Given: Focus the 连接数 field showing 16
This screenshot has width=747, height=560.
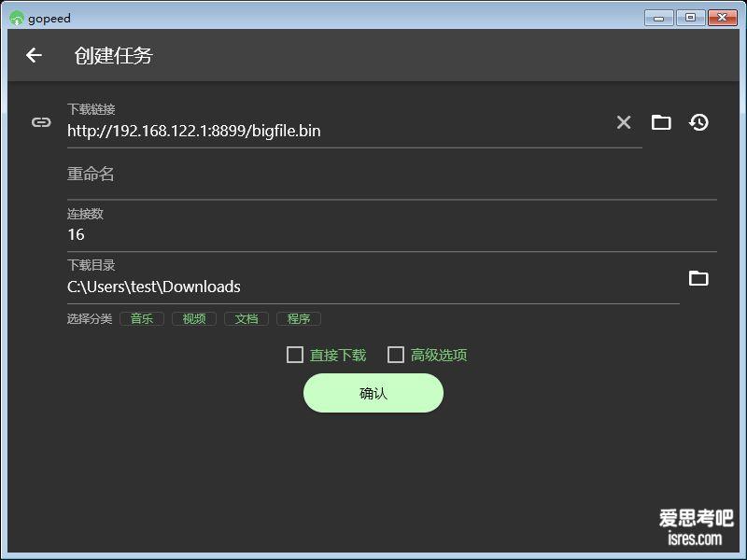Looking at the screenshot, I should click(391, 228).
